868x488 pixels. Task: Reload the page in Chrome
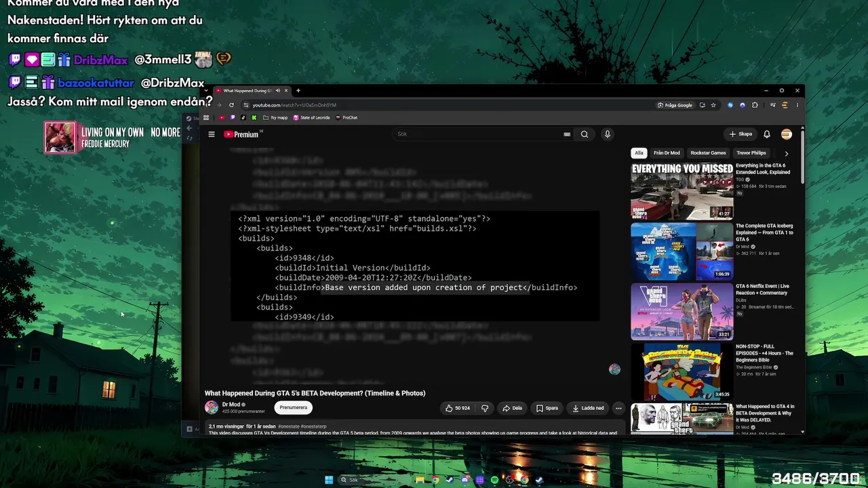tap(231, 105)
